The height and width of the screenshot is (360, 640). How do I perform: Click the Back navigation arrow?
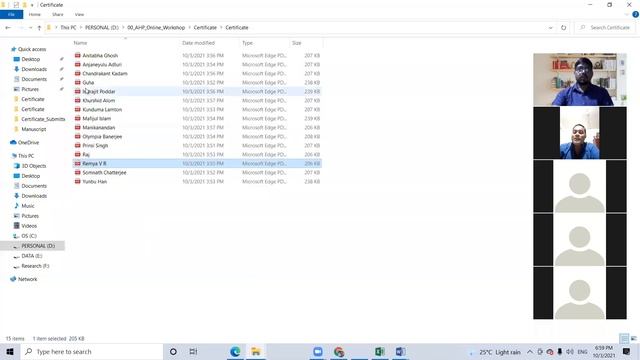[8, 28]
